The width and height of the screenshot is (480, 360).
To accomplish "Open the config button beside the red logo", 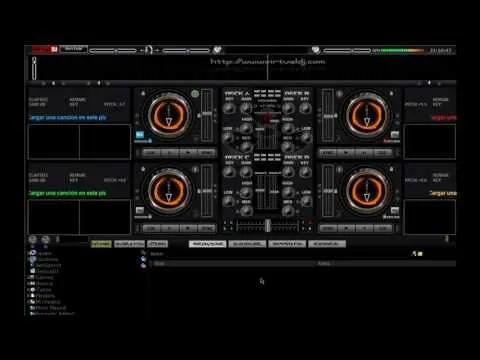I will click(x=74, y=49).
